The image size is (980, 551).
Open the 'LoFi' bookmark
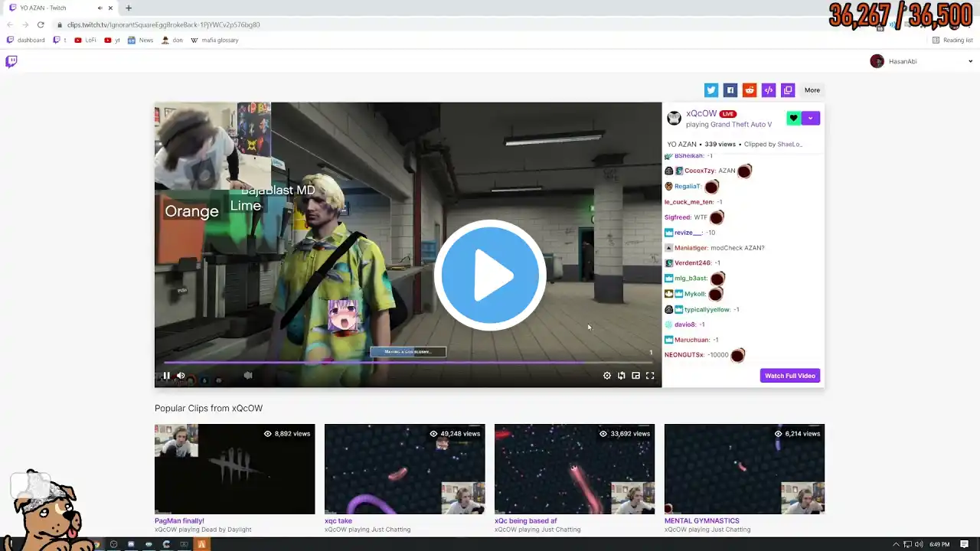pyautogui.click(x=86, y=41)
